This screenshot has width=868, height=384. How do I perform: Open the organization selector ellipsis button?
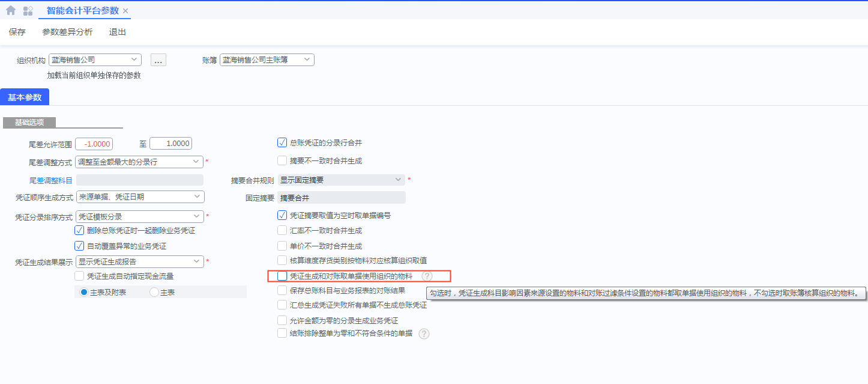pos(158,60)
